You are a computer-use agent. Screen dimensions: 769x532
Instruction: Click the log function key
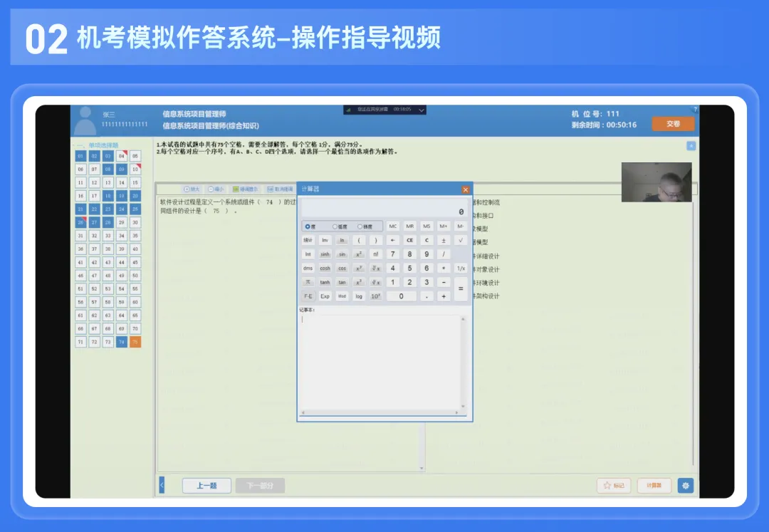coord(358,296)
